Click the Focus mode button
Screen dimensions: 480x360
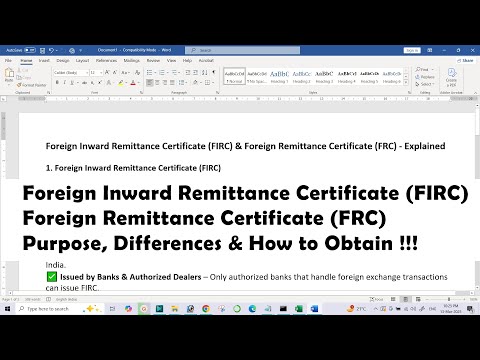377,299
